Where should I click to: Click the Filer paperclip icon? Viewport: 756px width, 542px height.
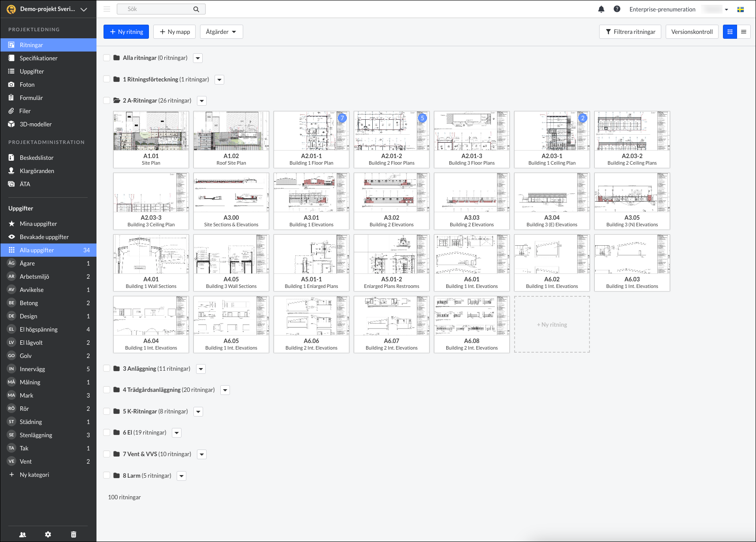[11, 111]
